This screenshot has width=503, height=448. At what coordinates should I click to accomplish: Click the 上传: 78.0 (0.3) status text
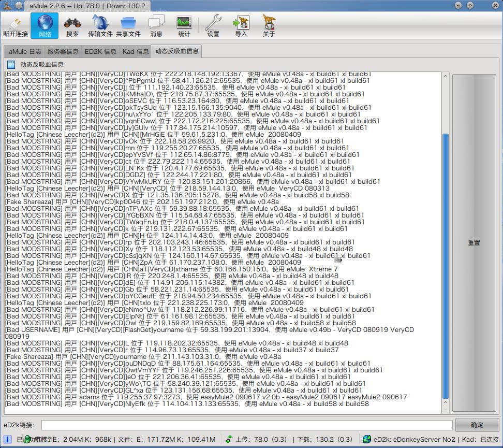pos(261,439)
